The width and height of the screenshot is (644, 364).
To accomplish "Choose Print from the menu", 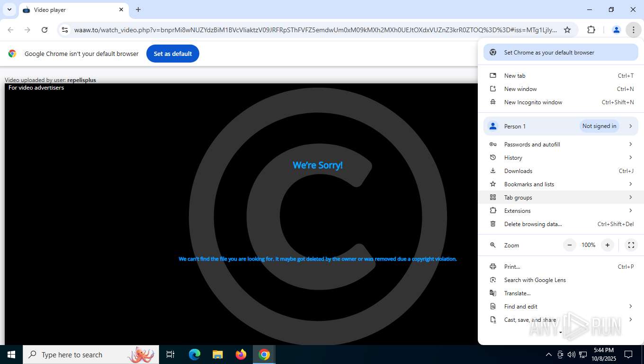I will pyautogui.click(x=561, y=267).
